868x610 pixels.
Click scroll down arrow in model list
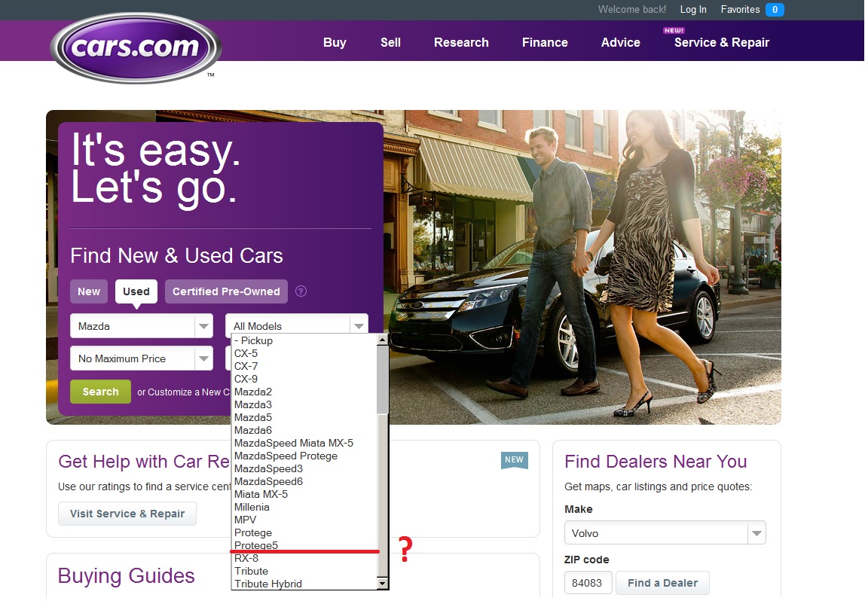[x=382, y=584]
